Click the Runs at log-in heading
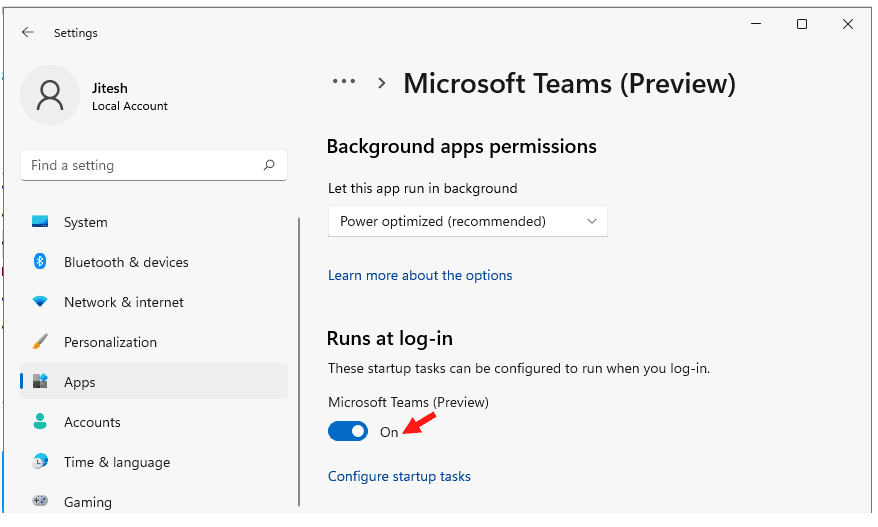878x527 pixels. tap(390, 339)
